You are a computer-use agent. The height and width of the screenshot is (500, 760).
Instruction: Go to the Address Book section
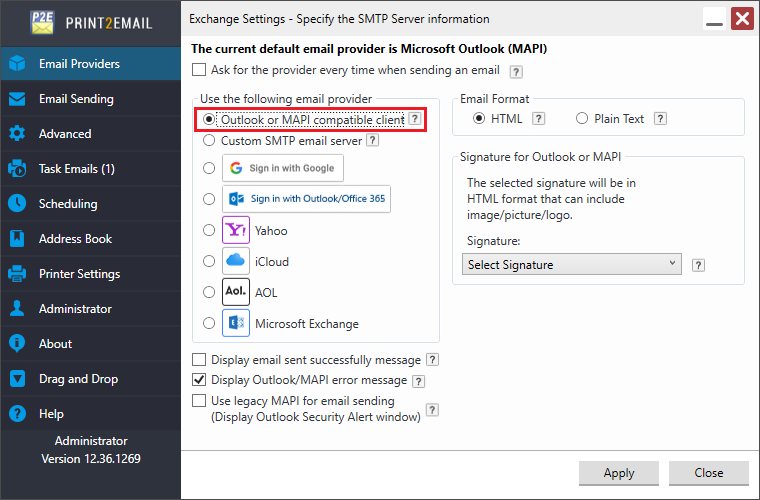pyautogui.click(x=91, y=238)
